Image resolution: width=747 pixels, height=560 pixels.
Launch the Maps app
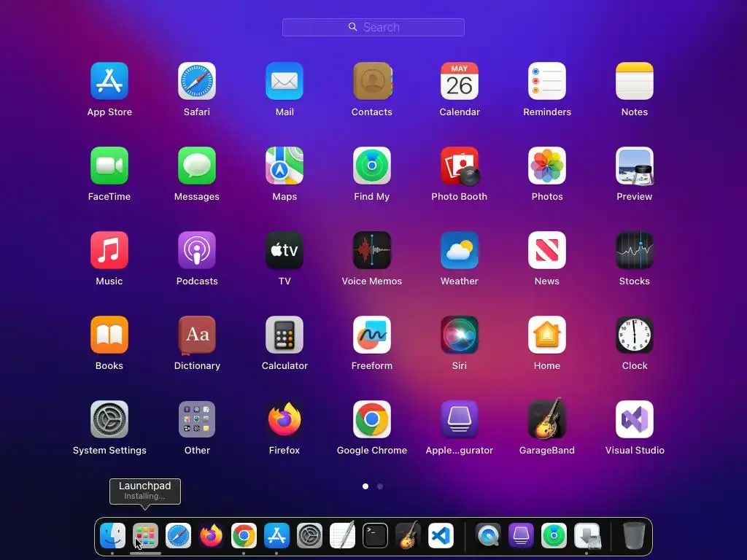[x=285, y=166]
